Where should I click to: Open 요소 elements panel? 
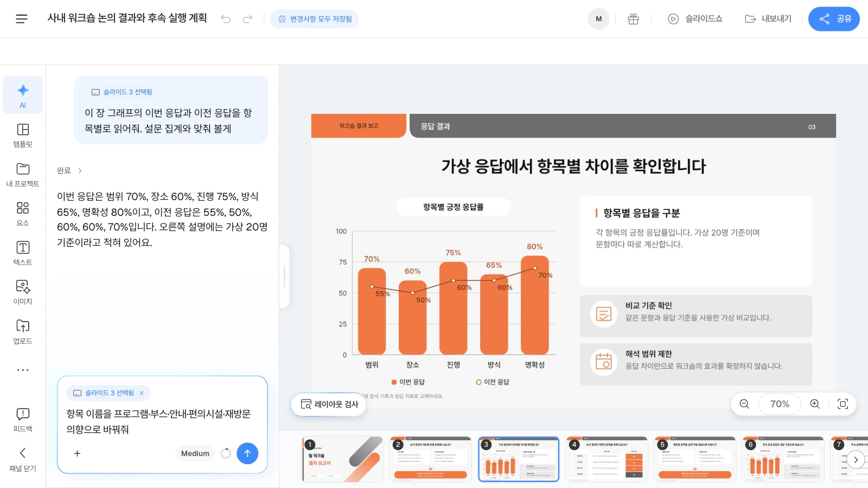coord(23,214)
